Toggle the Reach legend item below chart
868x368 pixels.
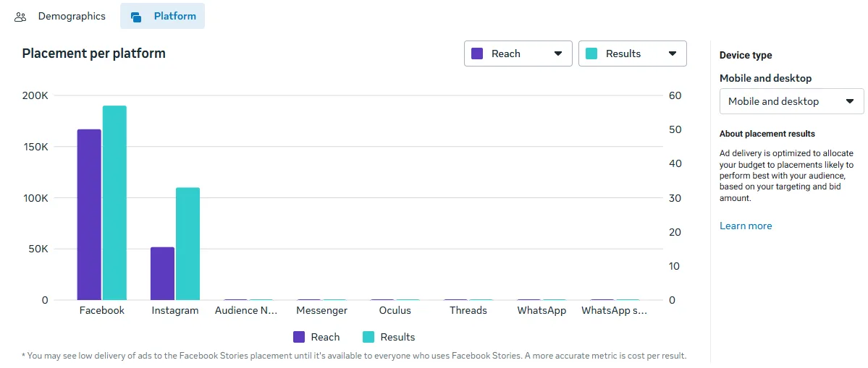pyautogui.click(x=316, y=337)
